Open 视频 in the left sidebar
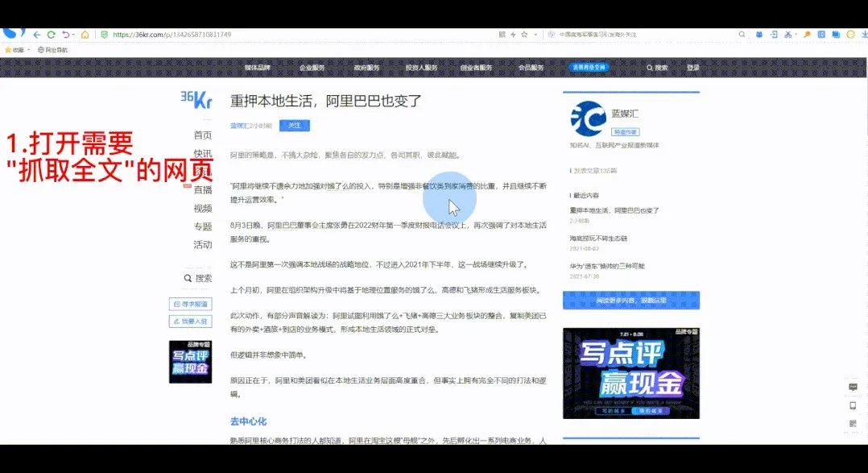Screen dimensions: 868x473 point(202,208)
